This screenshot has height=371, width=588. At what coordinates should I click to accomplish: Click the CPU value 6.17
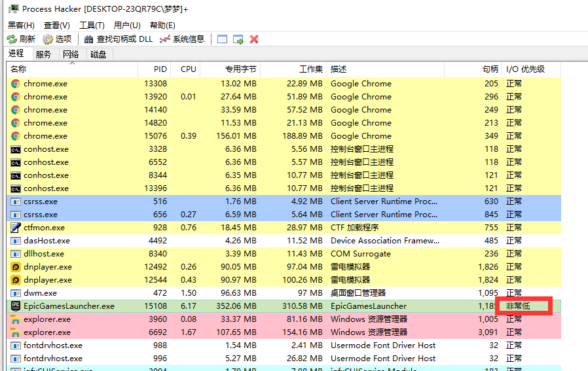click(x=188, y=306)
